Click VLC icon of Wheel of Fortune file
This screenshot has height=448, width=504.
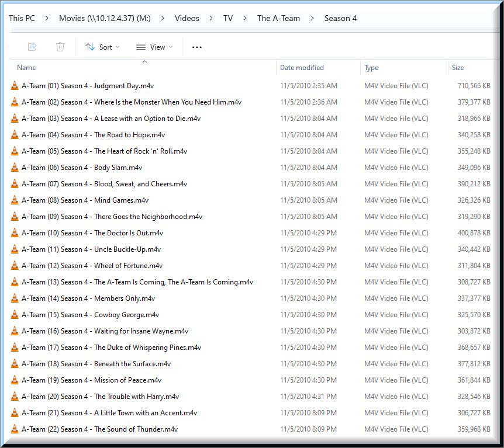coord(15,266)
